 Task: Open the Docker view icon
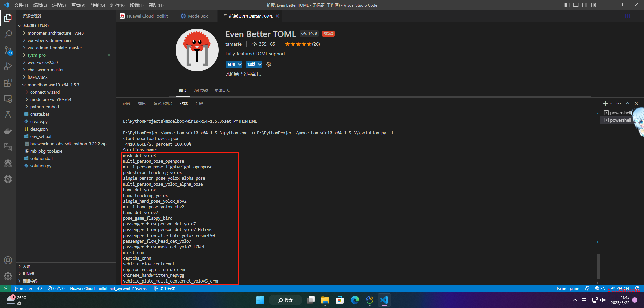click(x=8, y=131)
